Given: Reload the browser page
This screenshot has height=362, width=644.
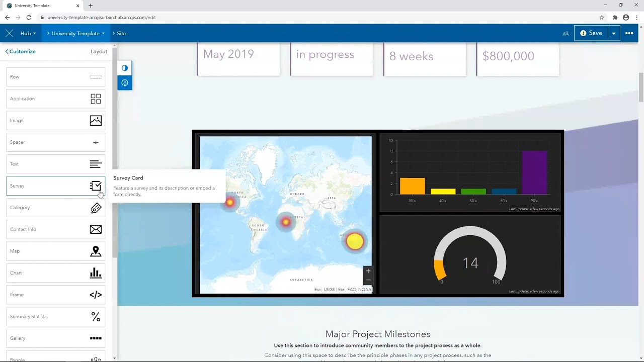Looking at the screenshot, I should pos(29,17).
